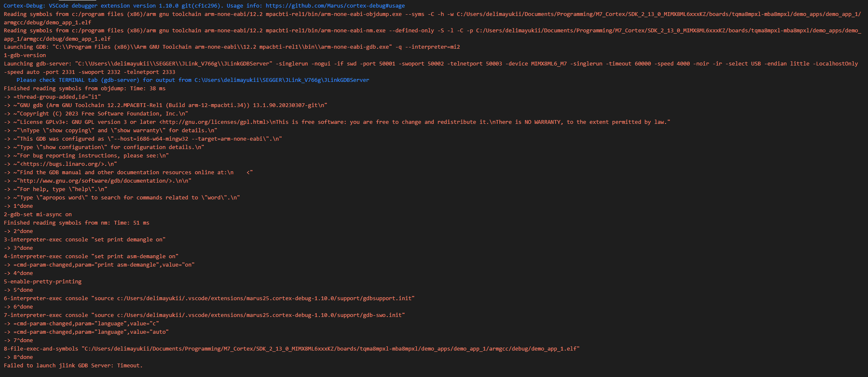Click the '=cmd-param-changed,param="print asm-demangle"' line

point(99,265)
